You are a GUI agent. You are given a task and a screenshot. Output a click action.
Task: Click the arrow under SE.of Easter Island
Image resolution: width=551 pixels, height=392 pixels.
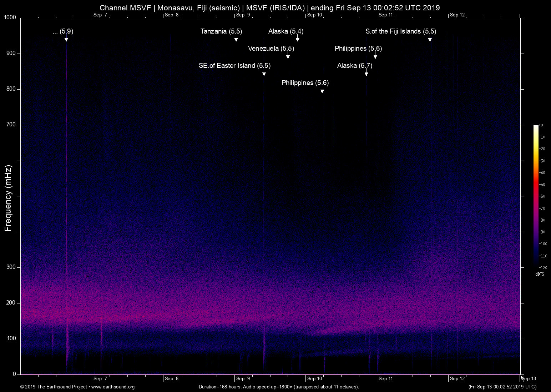pyautogui.click(x=264, y=74)
